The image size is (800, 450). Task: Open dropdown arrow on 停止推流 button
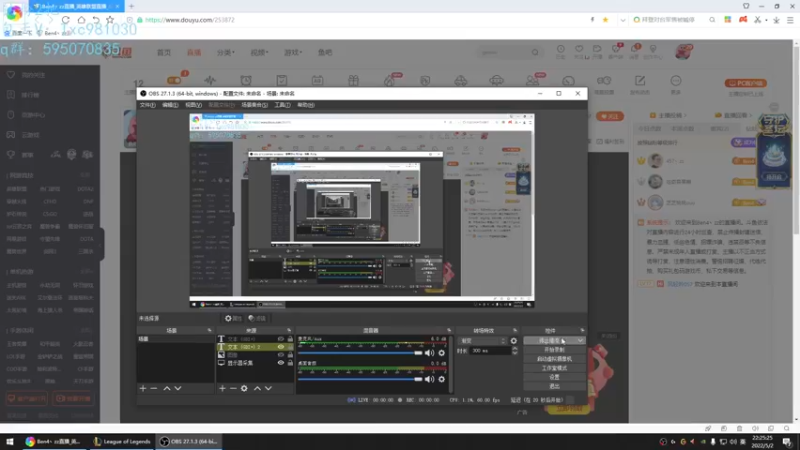click(x=580, y=341)
